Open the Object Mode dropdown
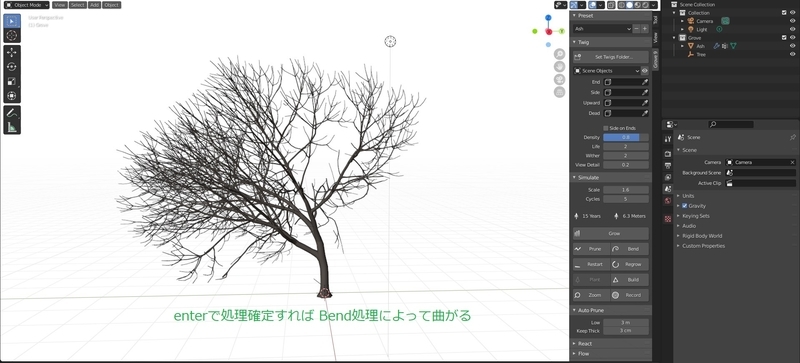 27,5
